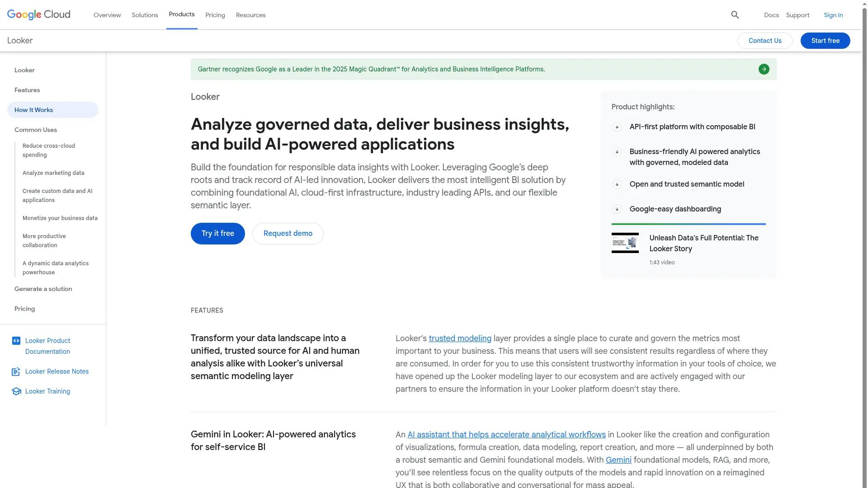Click the Try it free button
Image resolution: width=868 pixels, height=488 pixels.
217,233
